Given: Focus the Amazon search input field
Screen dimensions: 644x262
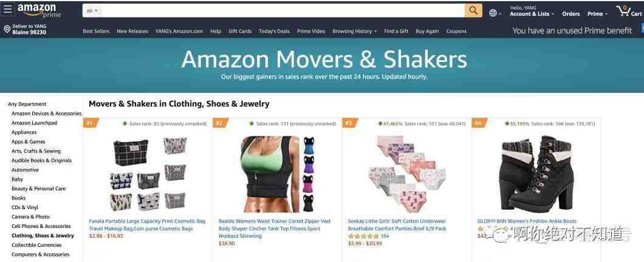Looking at the screenshot, I should [283, 11].
